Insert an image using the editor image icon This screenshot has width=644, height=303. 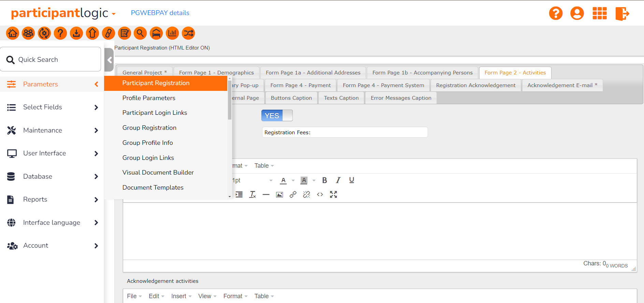coord(280,195)
